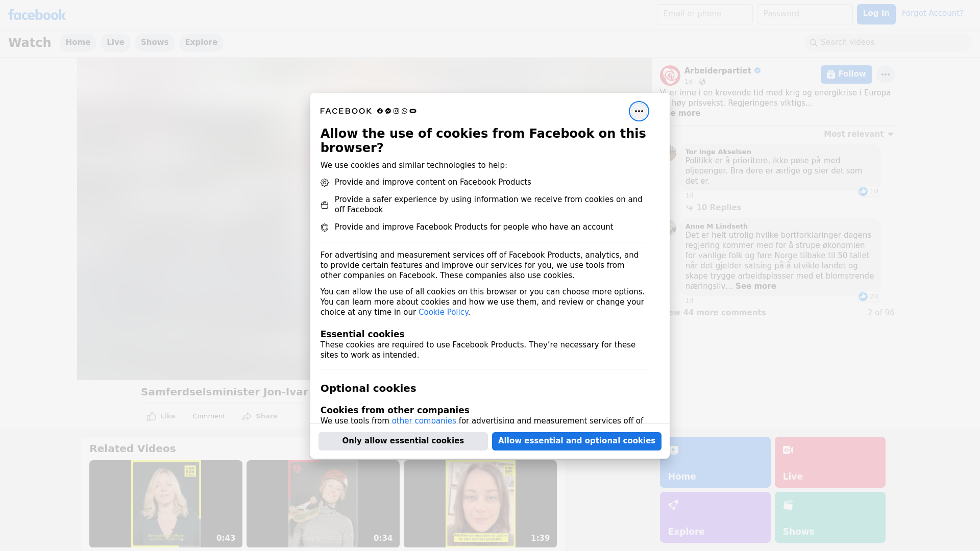Screen dimensions: 980x551
Task: Select the Shows tab in Watch bar
Action: tap(155, 42)
